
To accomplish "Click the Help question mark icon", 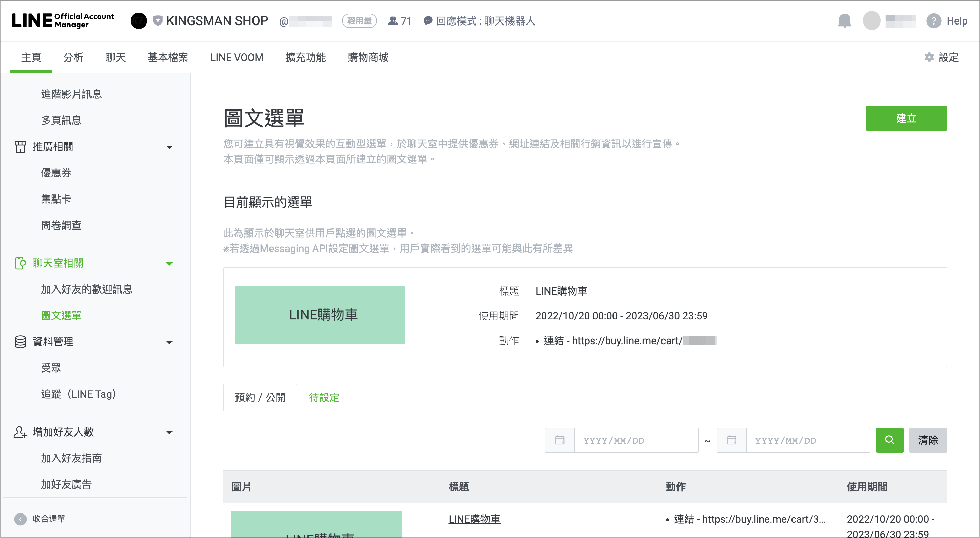I will click(x=934, y=20).
